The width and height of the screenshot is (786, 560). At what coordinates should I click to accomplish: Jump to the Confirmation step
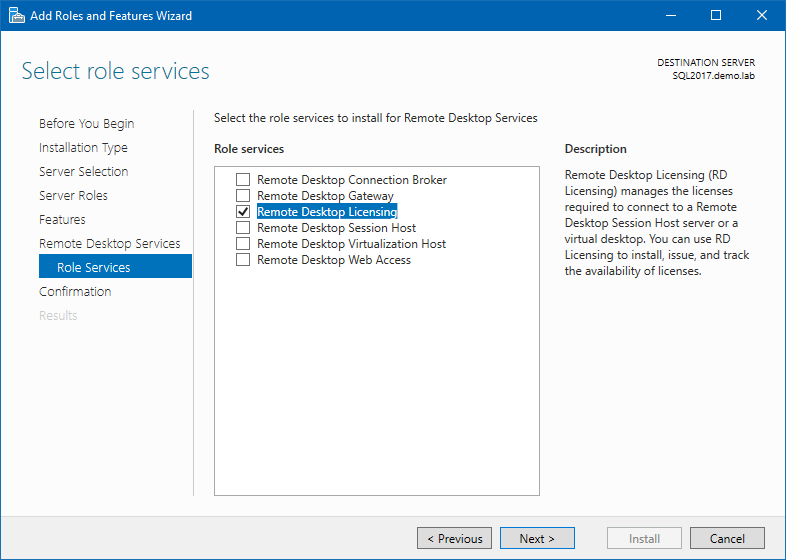75,292
